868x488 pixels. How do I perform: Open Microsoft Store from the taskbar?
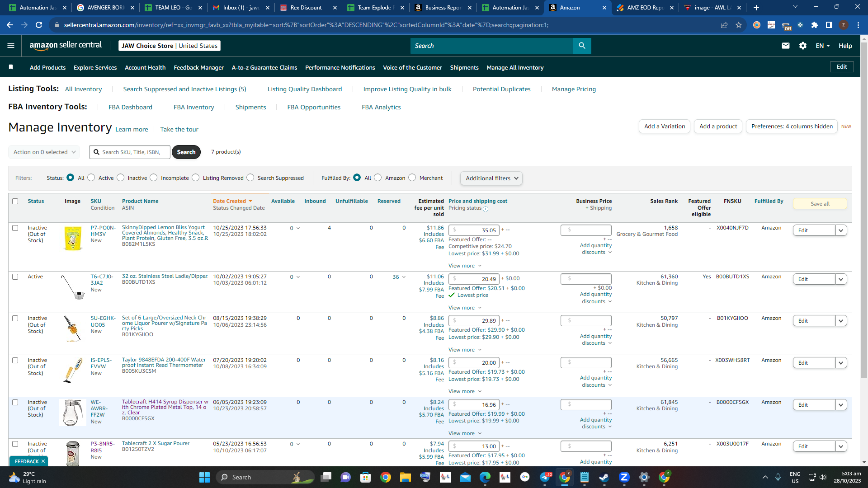(365, 477)
